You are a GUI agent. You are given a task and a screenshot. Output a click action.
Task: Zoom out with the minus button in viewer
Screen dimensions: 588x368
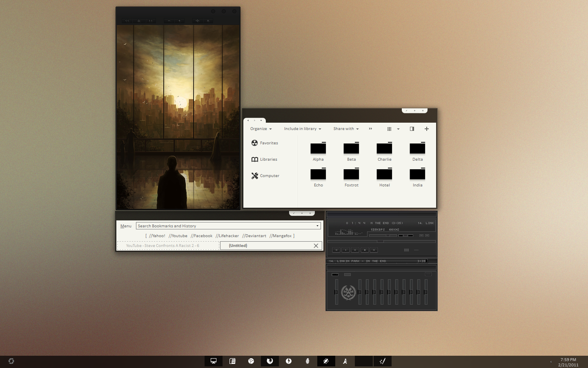click(x=169, y=20)
